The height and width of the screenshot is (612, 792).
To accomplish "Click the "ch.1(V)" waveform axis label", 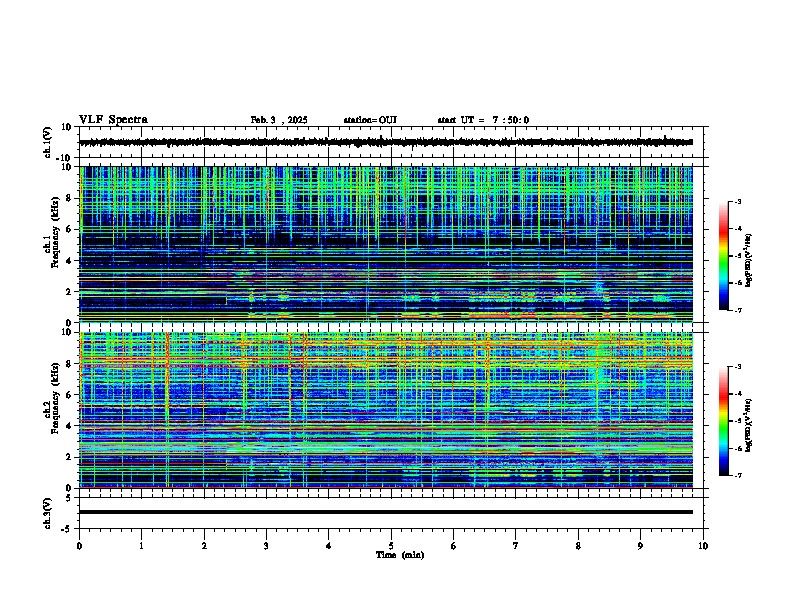I will tap(48, 142).
